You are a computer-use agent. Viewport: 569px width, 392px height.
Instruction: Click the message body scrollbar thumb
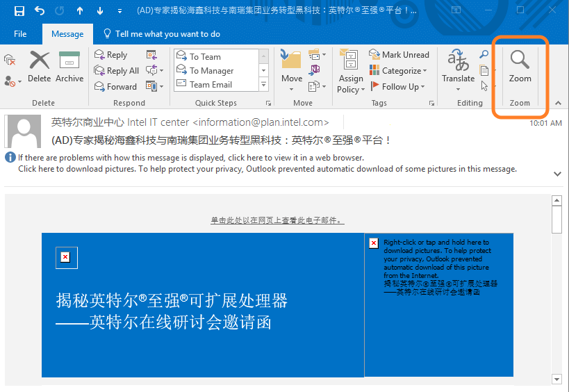point(556,220)
